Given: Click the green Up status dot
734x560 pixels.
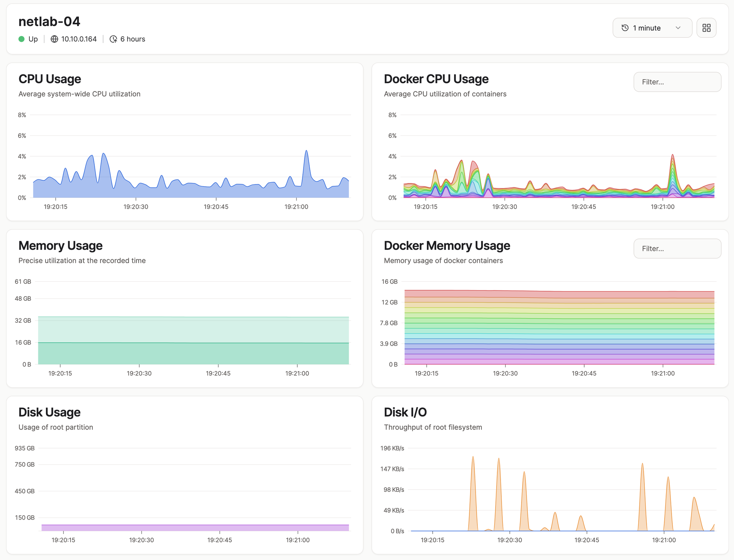Looking at the screenshot, I should click(x=22, y=39).
